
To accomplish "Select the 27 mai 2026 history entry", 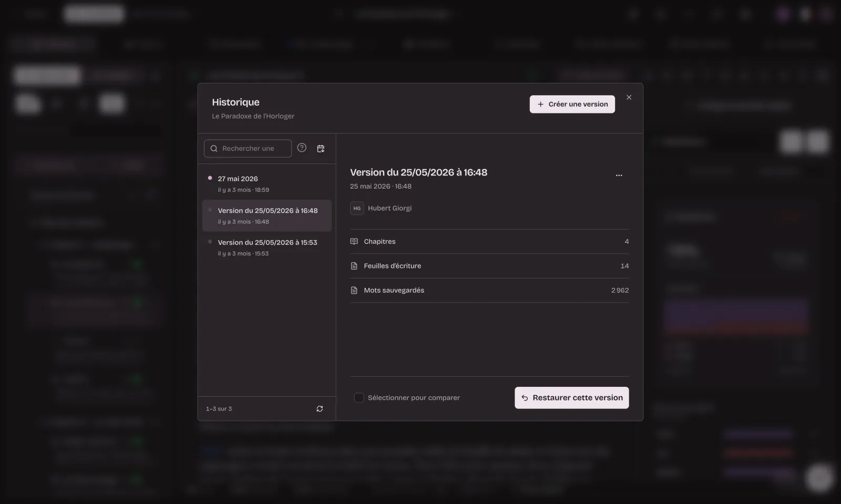I will click(267, 184).
